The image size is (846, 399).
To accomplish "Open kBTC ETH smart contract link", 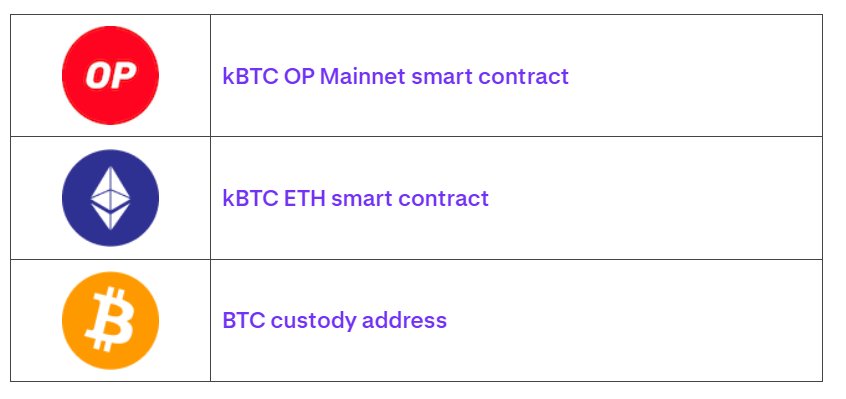I will coord(356,198).
